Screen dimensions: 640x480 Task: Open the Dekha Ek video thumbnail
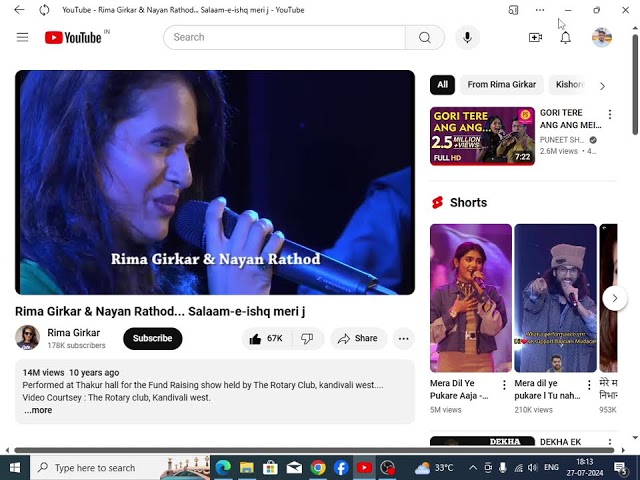point(482,441)
